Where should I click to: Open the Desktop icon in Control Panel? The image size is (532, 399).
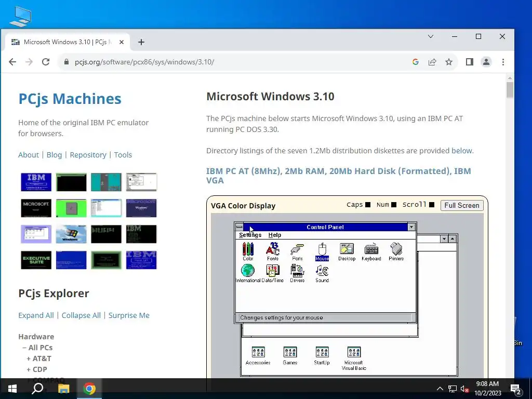point(347,251)
